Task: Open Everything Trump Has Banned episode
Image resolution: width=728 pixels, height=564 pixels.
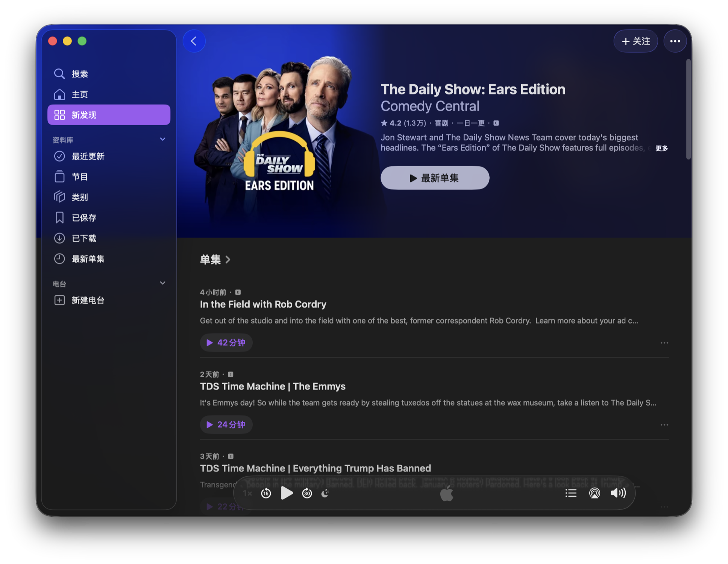Action: (x=315, y=468)
